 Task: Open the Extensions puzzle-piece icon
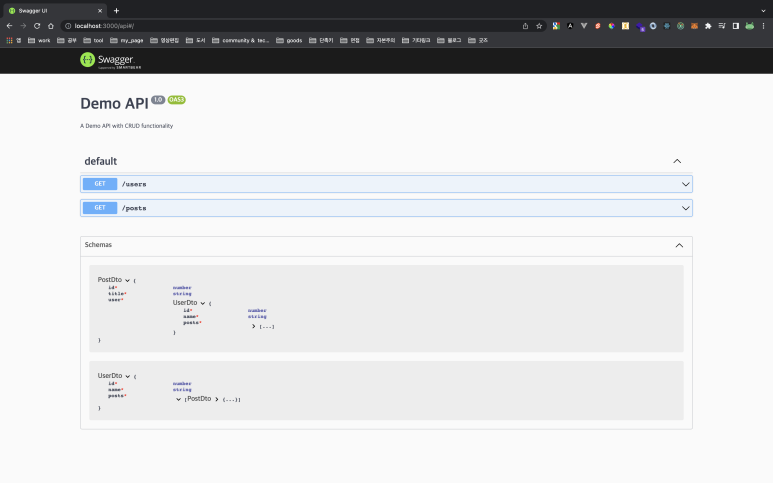click(x=708, y=26)
